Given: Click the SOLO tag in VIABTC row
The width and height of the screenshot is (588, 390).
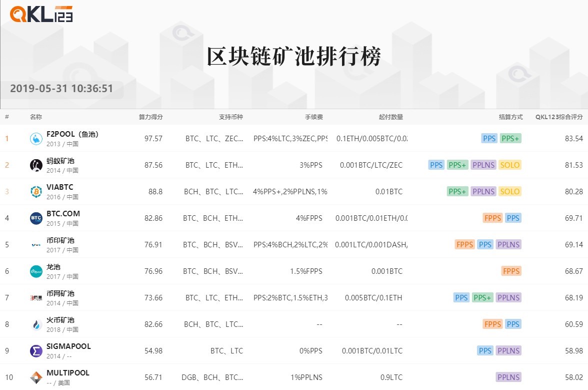Looking at the screenshot, I should 509,191.
